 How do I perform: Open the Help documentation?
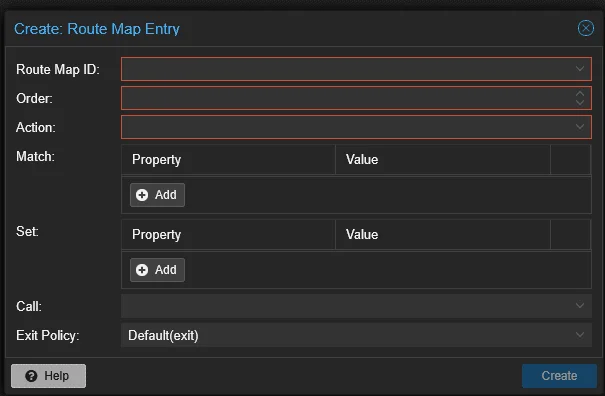click(x=49, y=376)
